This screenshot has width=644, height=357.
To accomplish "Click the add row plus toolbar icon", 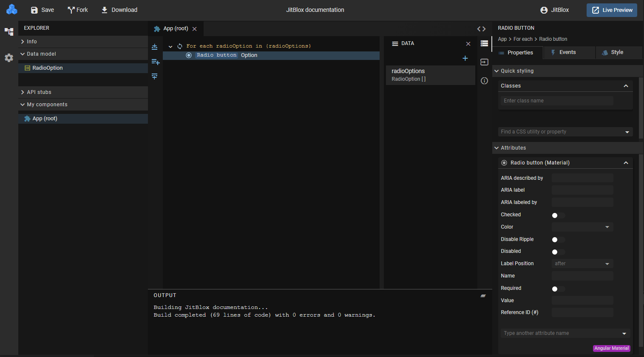I will point(156,62).
